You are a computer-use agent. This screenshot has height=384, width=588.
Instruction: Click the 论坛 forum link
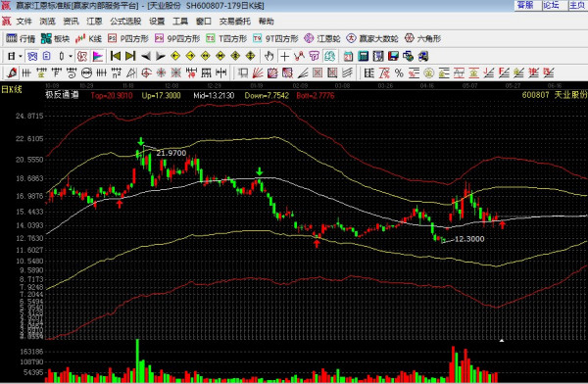[551, 5]
